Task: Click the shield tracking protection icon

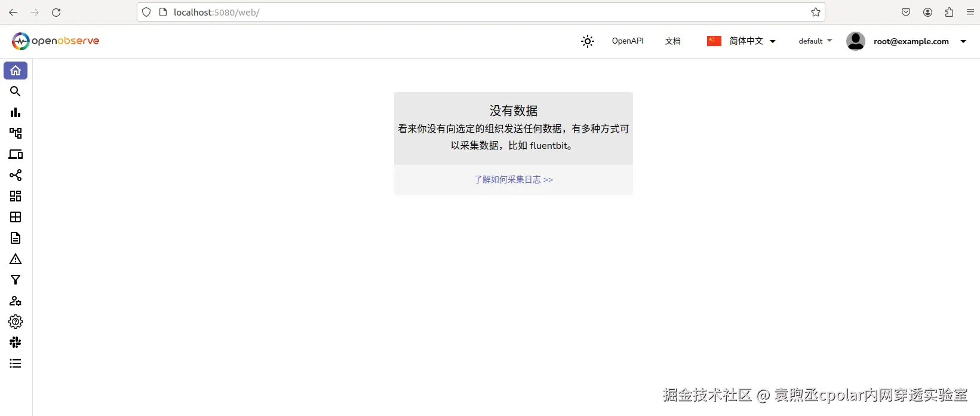Action: click(146, 12)
